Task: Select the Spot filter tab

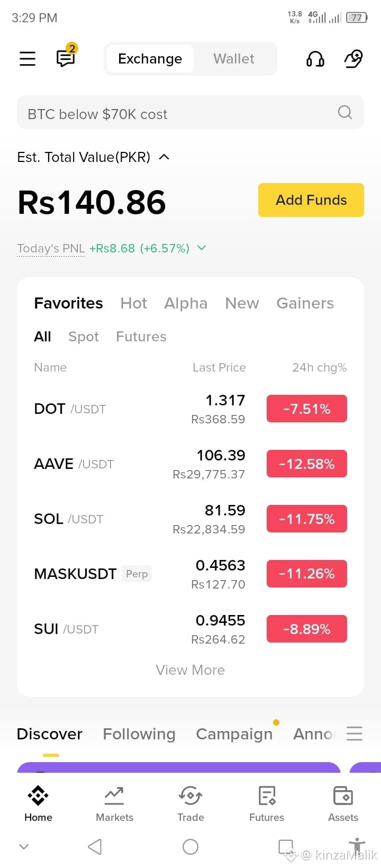Action: (84, 337)
